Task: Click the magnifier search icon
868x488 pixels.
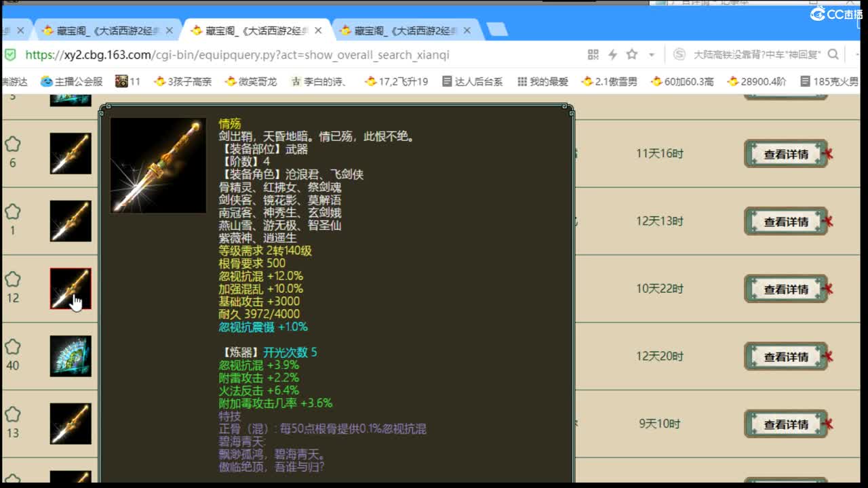Action: point(833,54)
